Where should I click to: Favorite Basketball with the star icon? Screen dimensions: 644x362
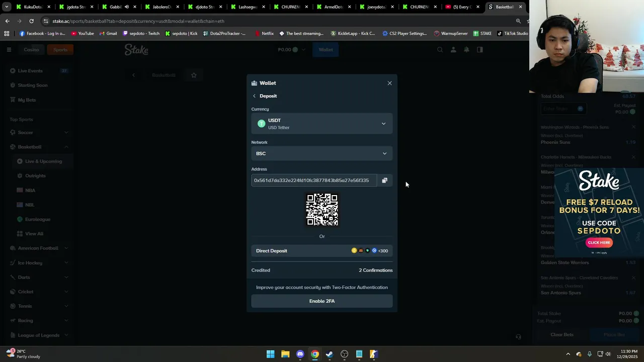click(194, 75)
